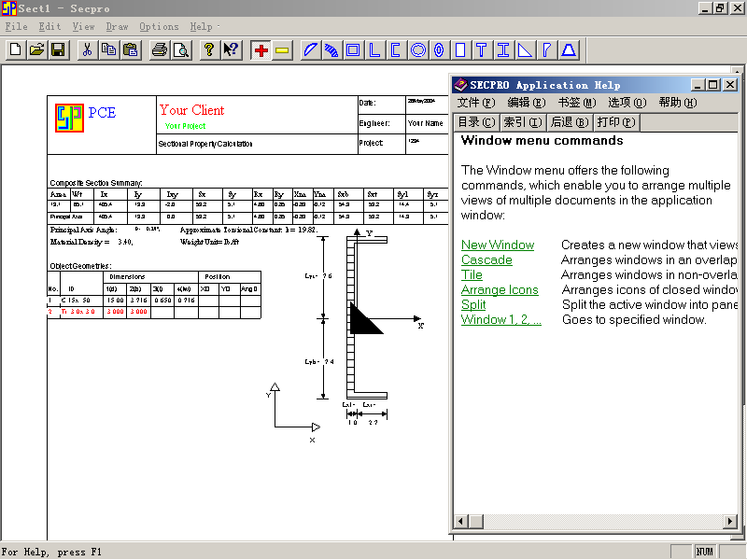
Task: Follow the Split help link
Action: (x=473, y=305)
